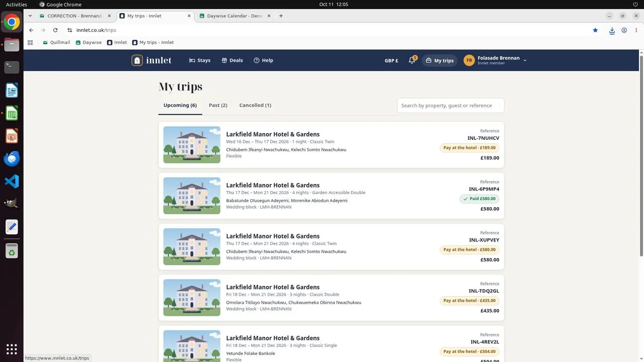Image resolution: width=644 pixels, height=362 pixels.
Task: Click the Paid £580.00 badge
Action: coord(479,199)
